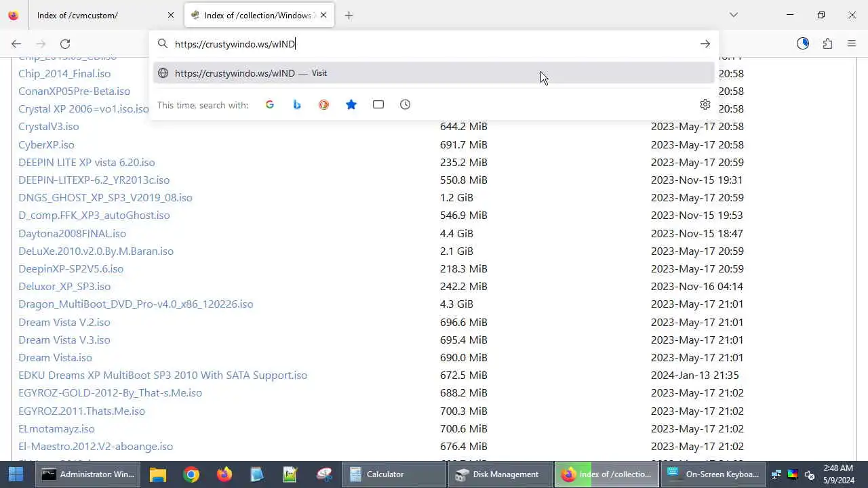Open search settings gear icon
Viewport: 868px width, 488px height.
(x=705, y=104)
